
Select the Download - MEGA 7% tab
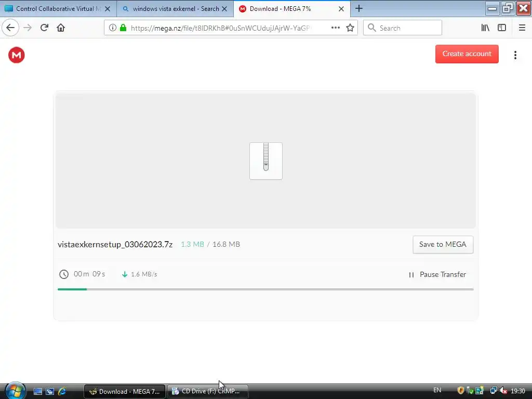292,8
